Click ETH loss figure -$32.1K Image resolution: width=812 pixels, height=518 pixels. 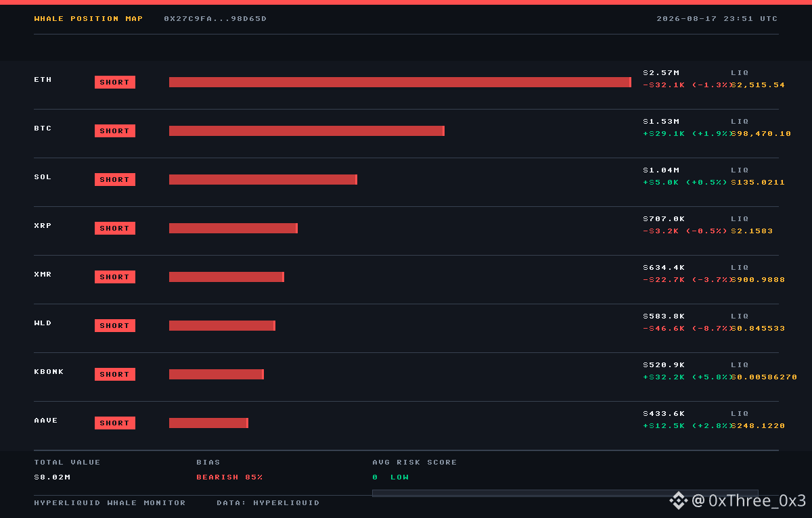[x=664, y=85]
